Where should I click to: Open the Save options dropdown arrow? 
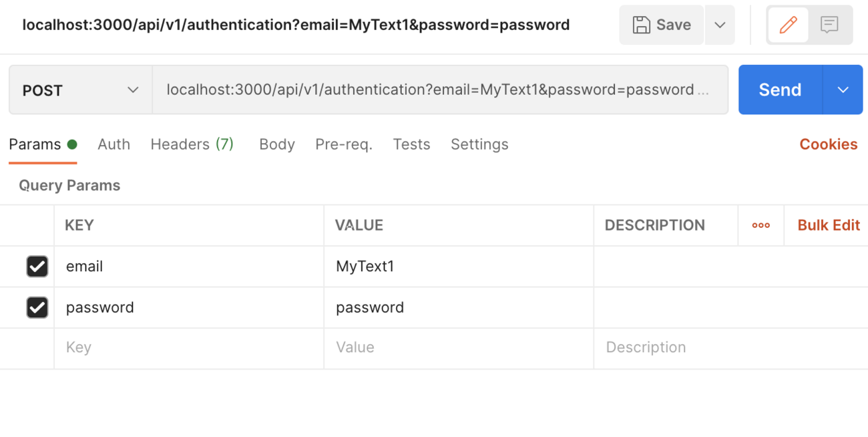(720, 25)
